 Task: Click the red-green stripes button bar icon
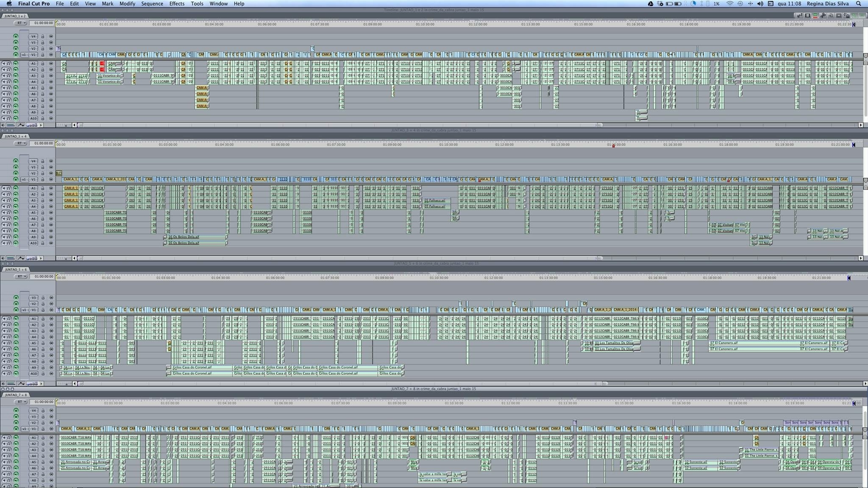click(815, 15)
